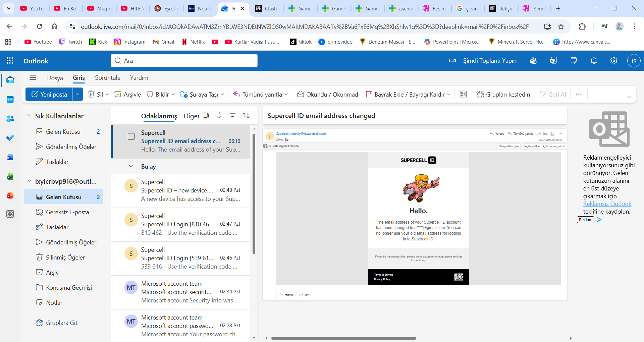Launch Word from the left rail
This screenshot has height=342, width=644.
pos(10,157)
